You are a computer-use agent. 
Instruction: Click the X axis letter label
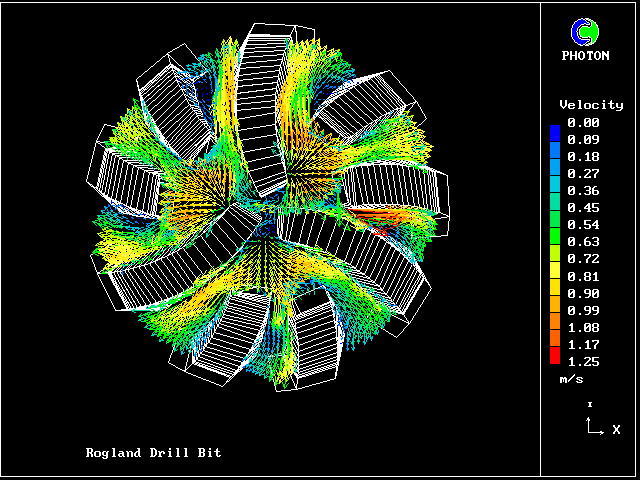[616, 430]
